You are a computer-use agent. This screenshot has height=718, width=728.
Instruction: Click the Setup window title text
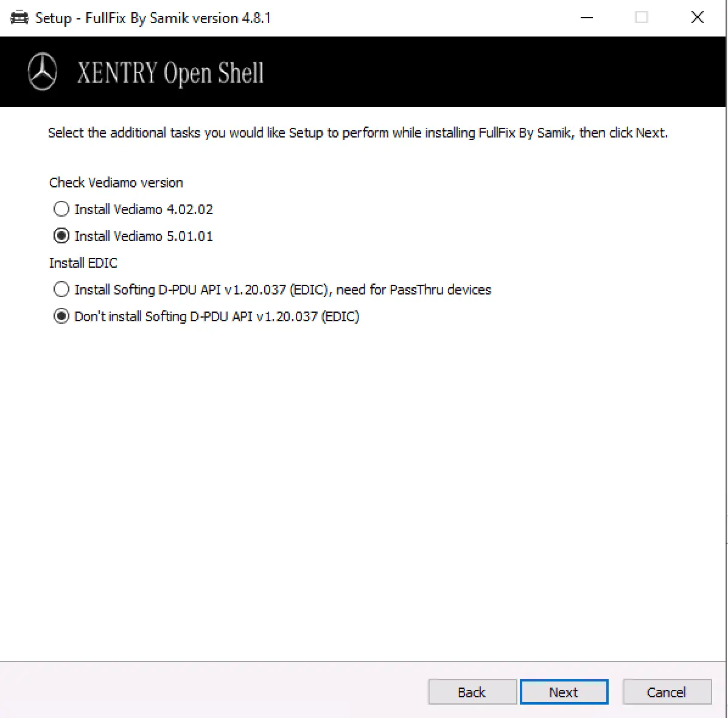tap(152, 18)
